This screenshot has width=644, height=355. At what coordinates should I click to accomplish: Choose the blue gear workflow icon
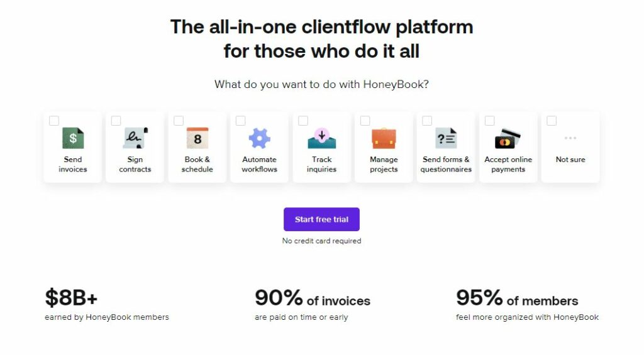pyautogui.click(x=260, y=138)
